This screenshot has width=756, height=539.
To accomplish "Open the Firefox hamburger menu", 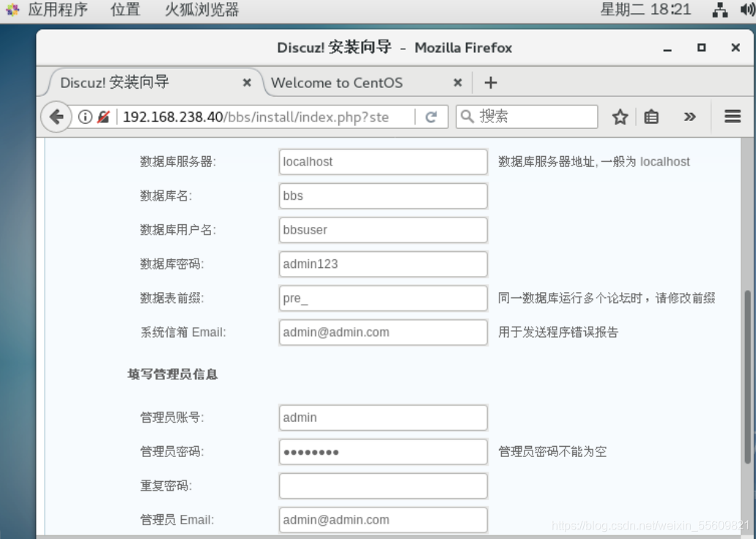I will tap(733, 116).
